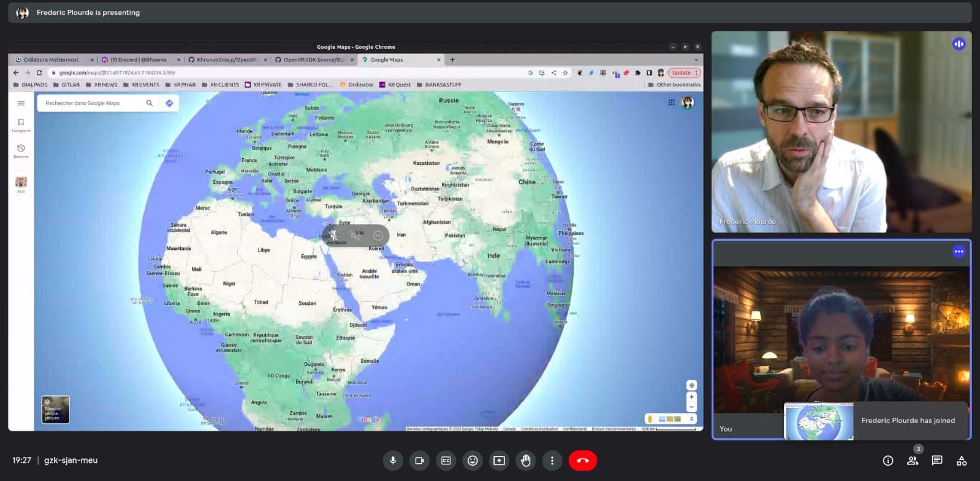Switch map layers thumbnail
Screen dimensions: 980x481
[55, 410]
